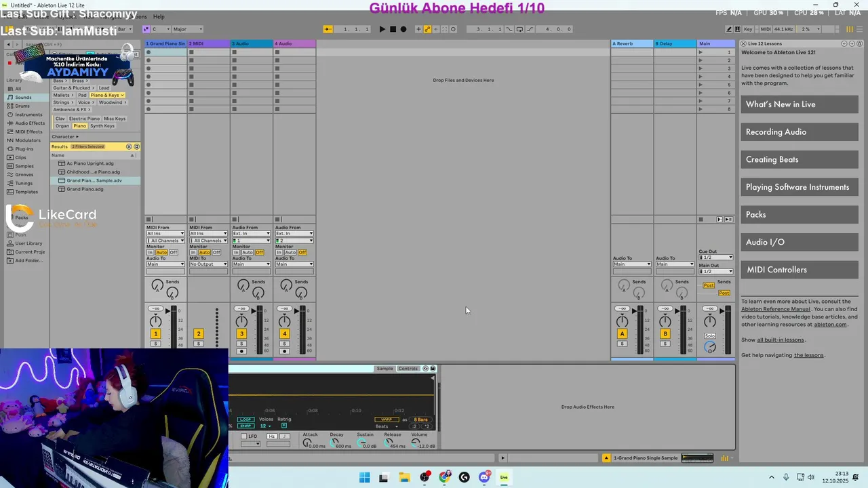Open input channel 2 dropdown on track 4
This screenshot has width=868, height=488.
pyautogui.click(x=294, y=241)
